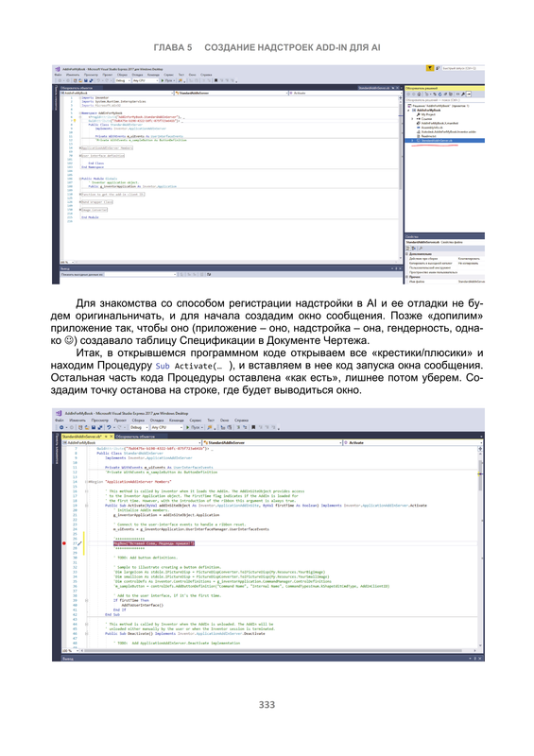Screen dimensions: 534x756
Task: Open Debug configuration dropdown in lower screenshot
Action: pos(138,428)
